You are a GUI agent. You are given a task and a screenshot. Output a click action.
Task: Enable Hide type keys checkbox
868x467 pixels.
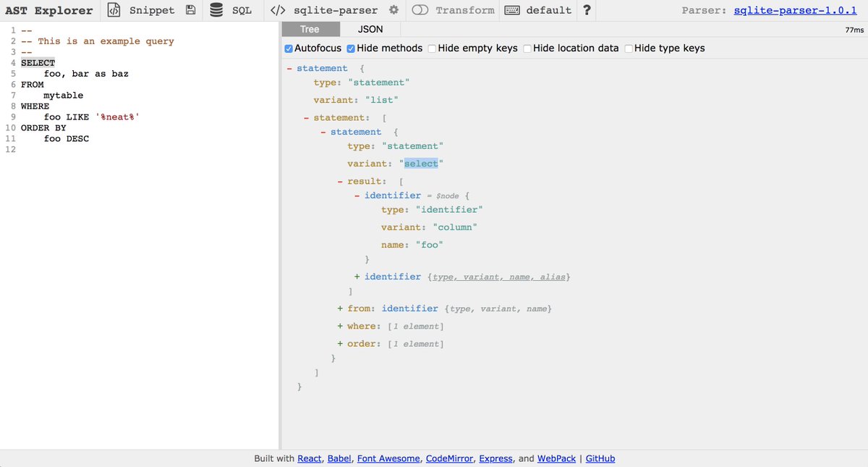[x=629, y=49]
